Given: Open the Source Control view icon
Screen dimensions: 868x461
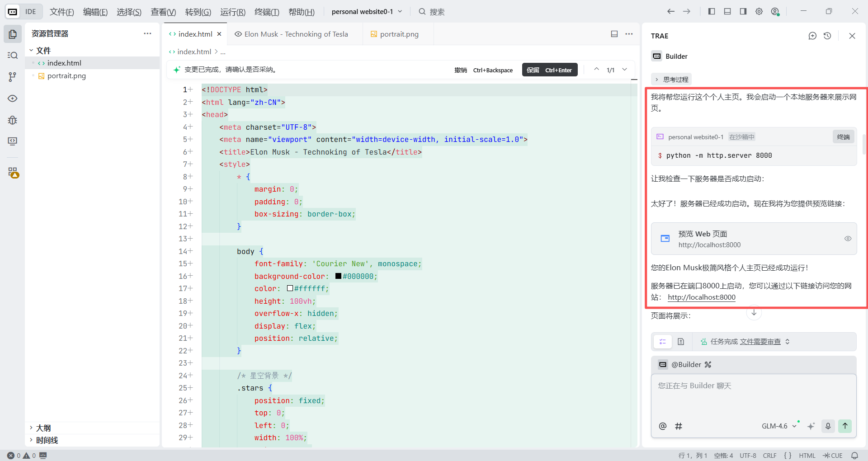Looking at the screenshot, I should 13,77.
